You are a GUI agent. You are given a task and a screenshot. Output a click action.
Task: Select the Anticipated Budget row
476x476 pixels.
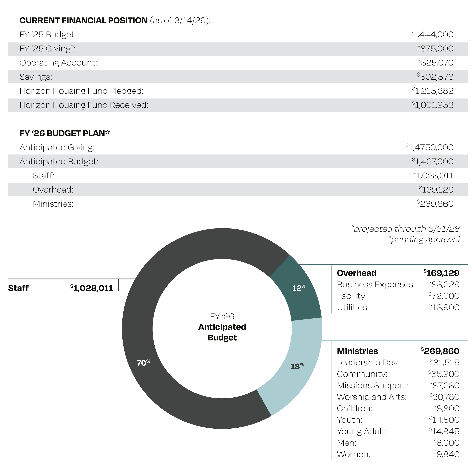click(59, 162)
